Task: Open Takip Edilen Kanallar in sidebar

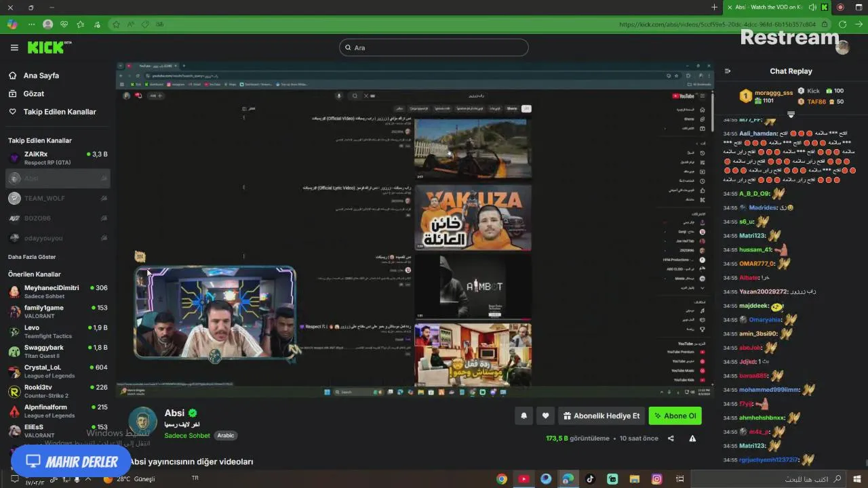Action: tap(60, 112)
